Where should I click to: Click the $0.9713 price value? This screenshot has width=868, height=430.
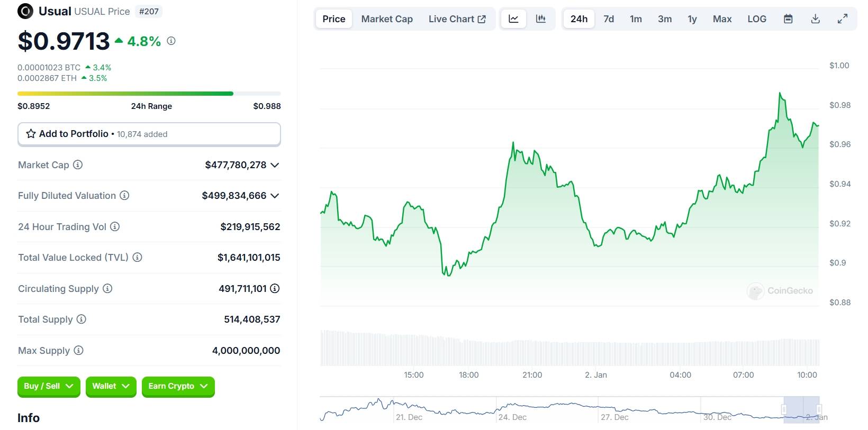(64, 41)
